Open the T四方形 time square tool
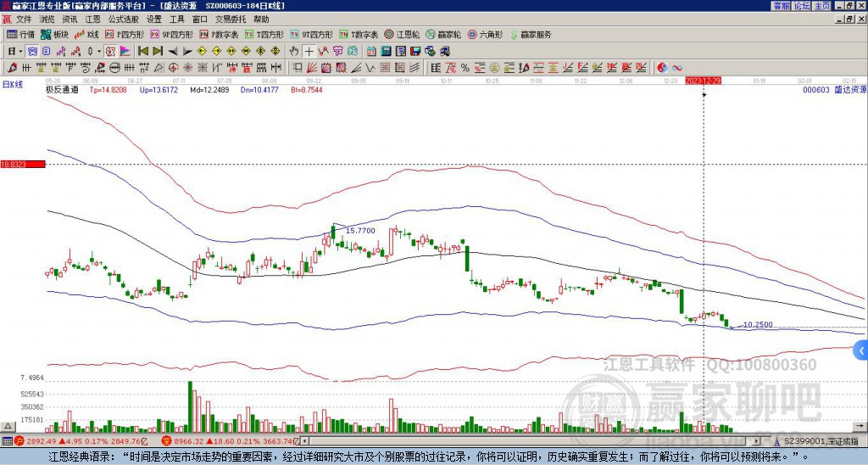Viewport: 868px width, 465px height. [x=264, y=34]
